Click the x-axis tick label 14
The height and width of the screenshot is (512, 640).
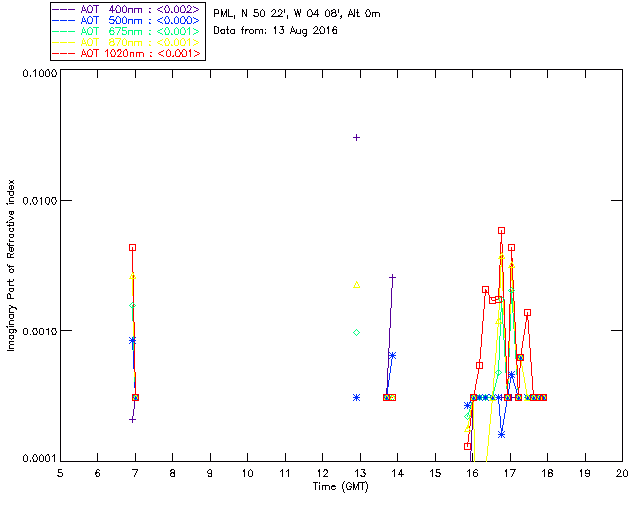398,473
